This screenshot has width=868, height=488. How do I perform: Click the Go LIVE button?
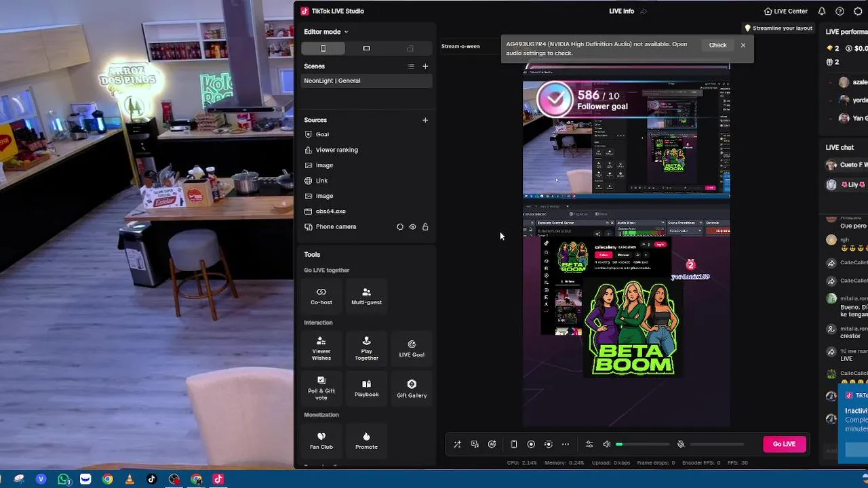(784, 444)
